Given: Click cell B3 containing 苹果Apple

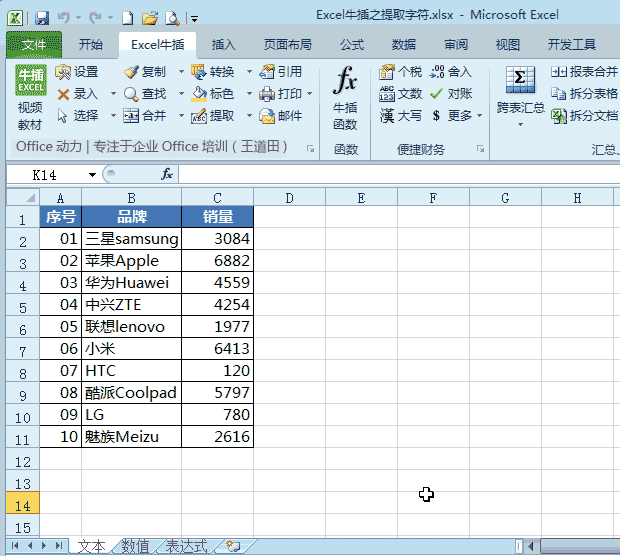Looking at the screenshot, I should (131, 261).
